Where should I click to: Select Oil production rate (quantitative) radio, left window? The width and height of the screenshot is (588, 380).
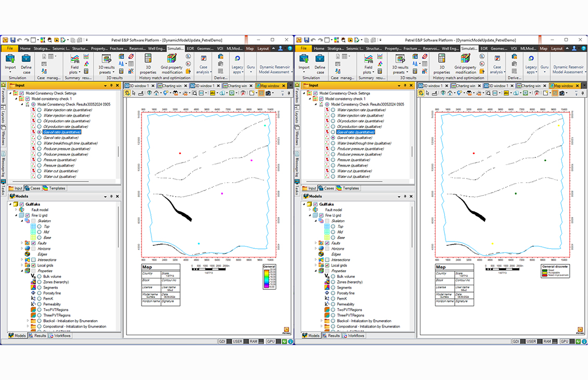(x=40, y=121)
